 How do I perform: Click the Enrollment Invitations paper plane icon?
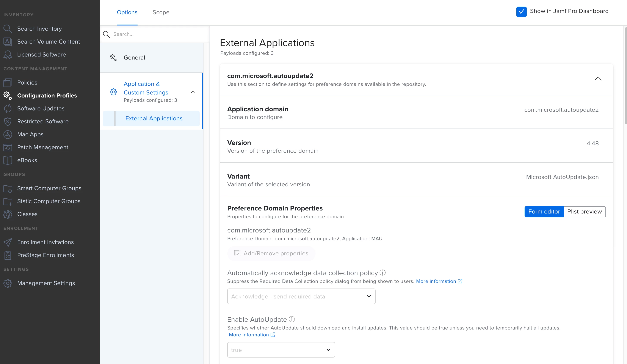8,242
